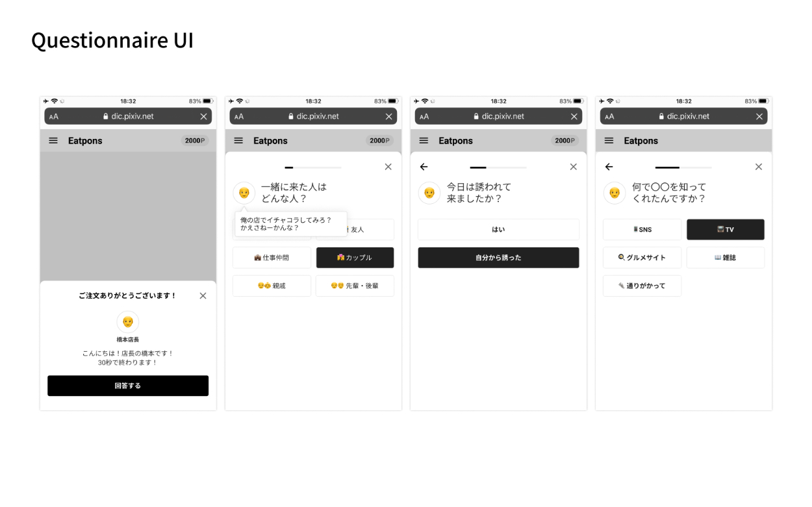Close the order thank-you dialog
This screenshot has height=507, width=812.
[x=203, y=295]
